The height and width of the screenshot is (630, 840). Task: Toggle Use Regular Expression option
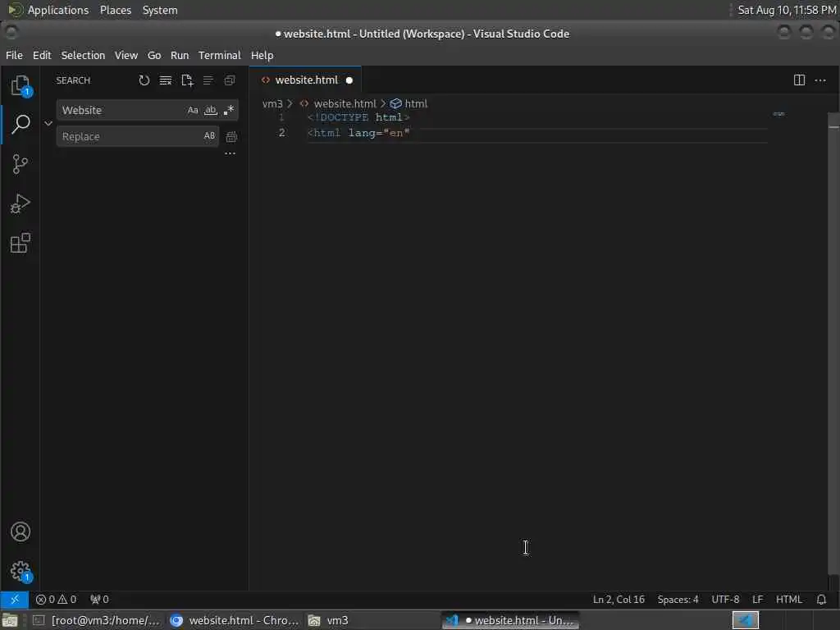pos(229,111)
